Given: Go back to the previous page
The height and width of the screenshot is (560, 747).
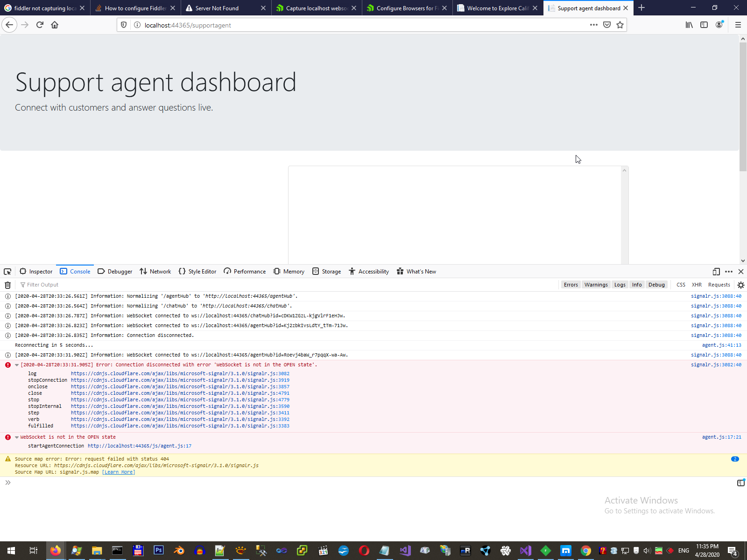Looking at the screenshot, I should [10, 25].
